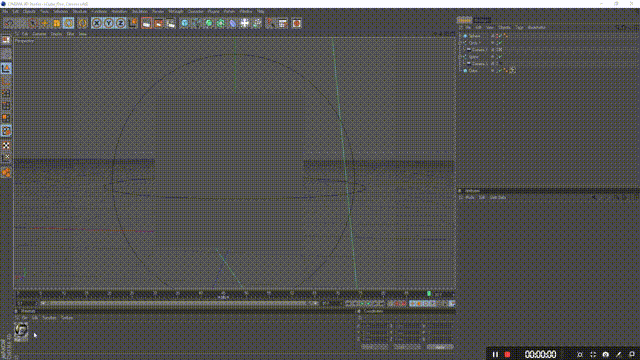Select the Scale tool icon
The image size is (640, 360).
tap(56, 23)
